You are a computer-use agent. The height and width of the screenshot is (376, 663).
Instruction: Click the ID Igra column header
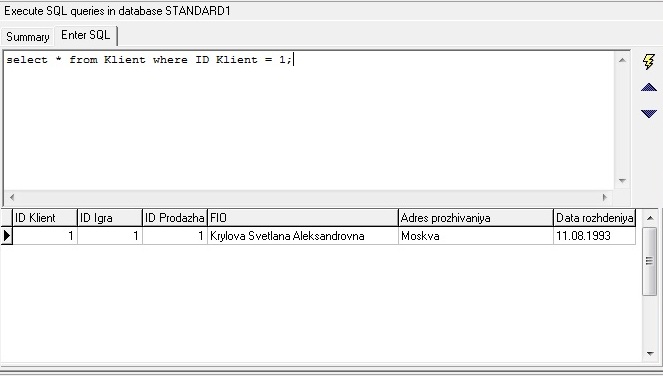(110, 218)
